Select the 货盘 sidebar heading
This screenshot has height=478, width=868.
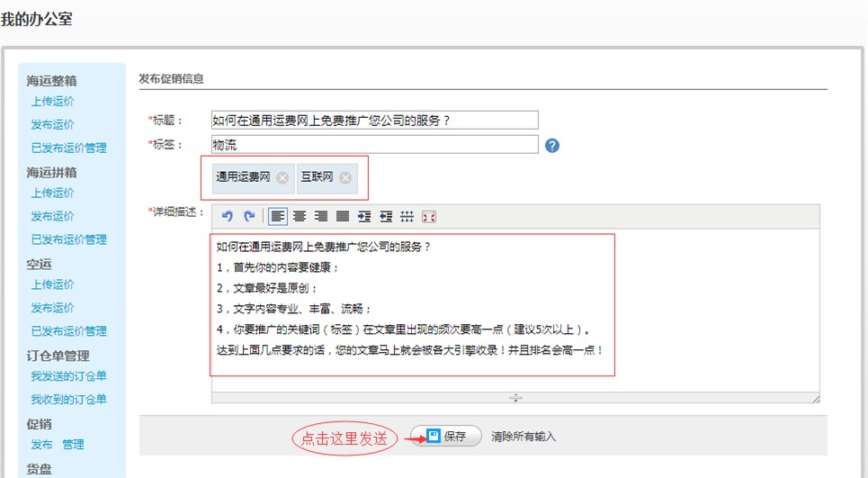(39, 470)
